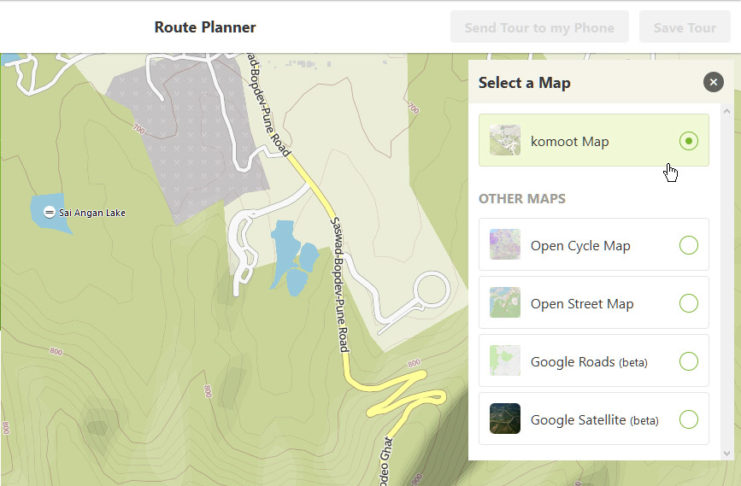Select the Open Street Map radio button

pos(688,303)
